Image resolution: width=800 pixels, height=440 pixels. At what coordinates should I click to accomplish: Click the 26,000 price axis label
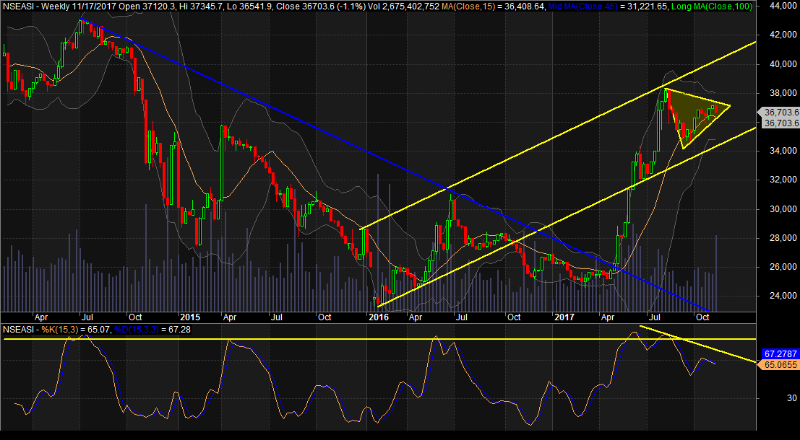[x=782, y=267]
